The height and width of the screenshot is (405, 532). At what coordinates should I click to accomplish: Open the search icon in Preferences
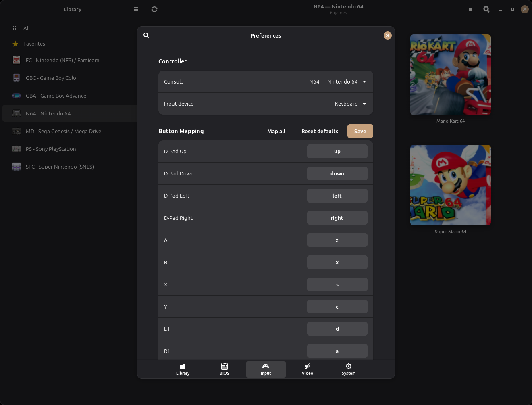tap(146, 35)
